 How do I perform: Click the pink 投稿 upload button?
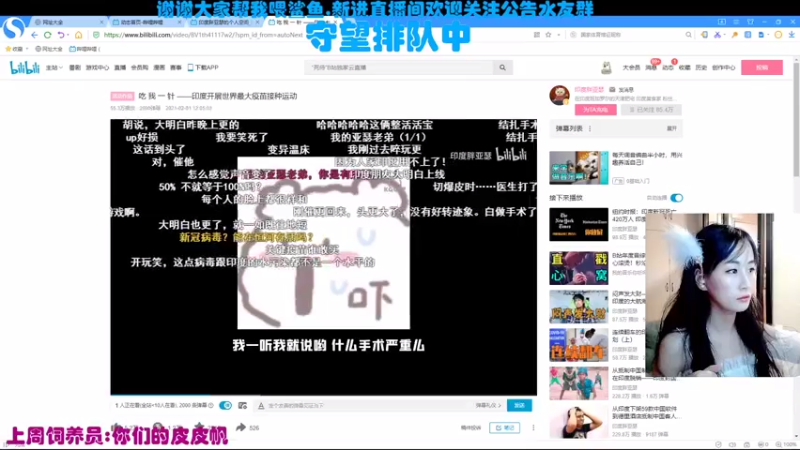762,67
